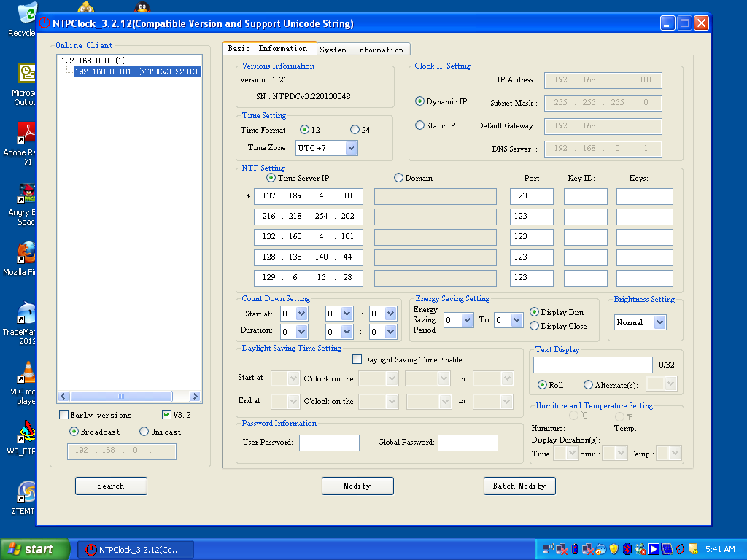747x560 pixels.
Task: Switch to the System Information tab
Action: coord(361,50)
